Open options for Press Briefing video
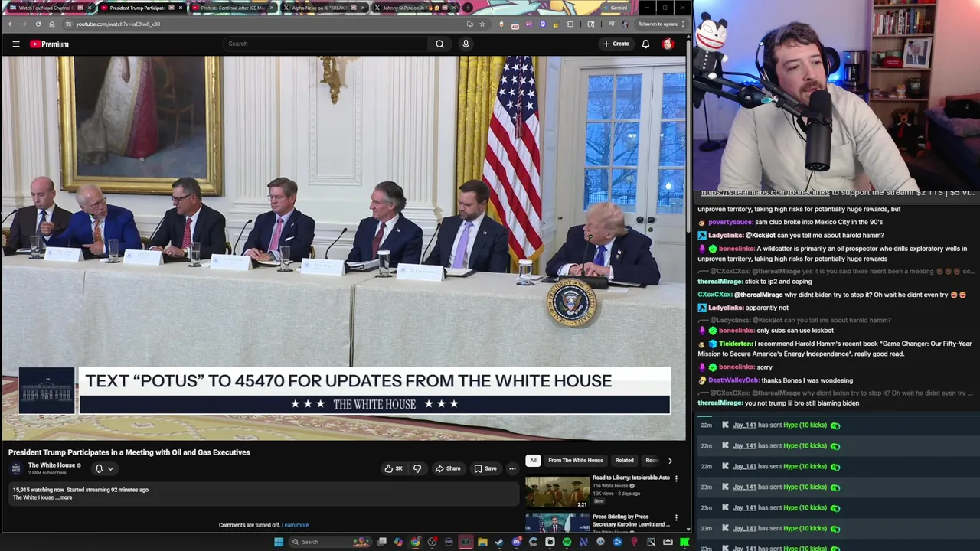Viewport: 980px width, 551px height. (676, 518)
